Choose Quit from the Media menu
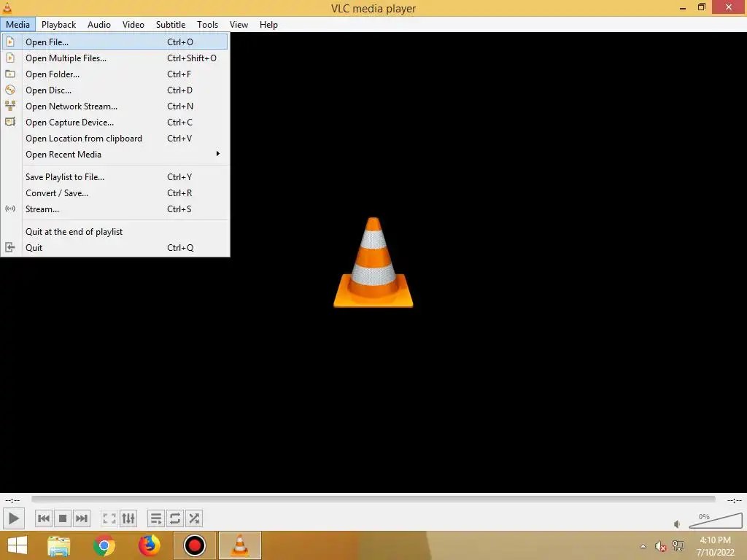 click(115, 247)
